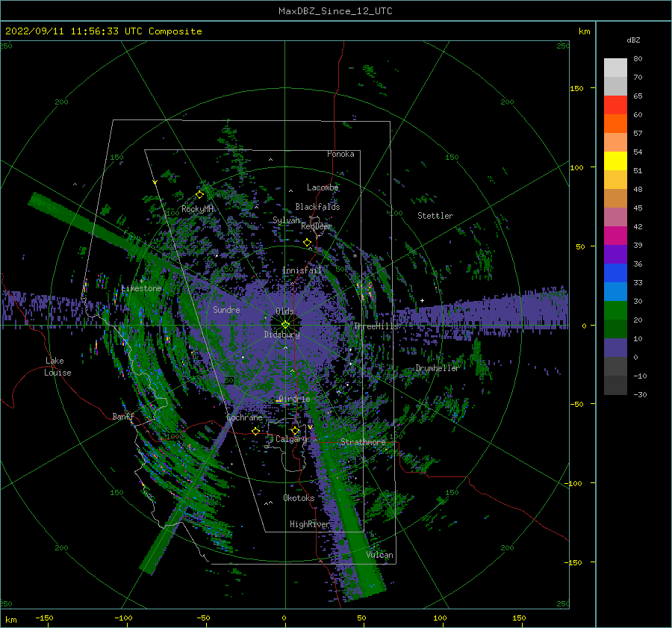Image resolution: width=672 pixels, height=628 pixels.
Task: Select the green 30–20 dBZ legend swatch
Action: pos(615,311)
